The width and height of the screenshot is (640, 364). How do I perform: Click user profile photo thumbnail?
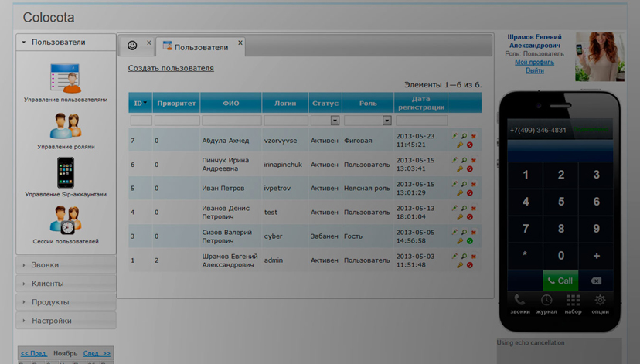600,56
